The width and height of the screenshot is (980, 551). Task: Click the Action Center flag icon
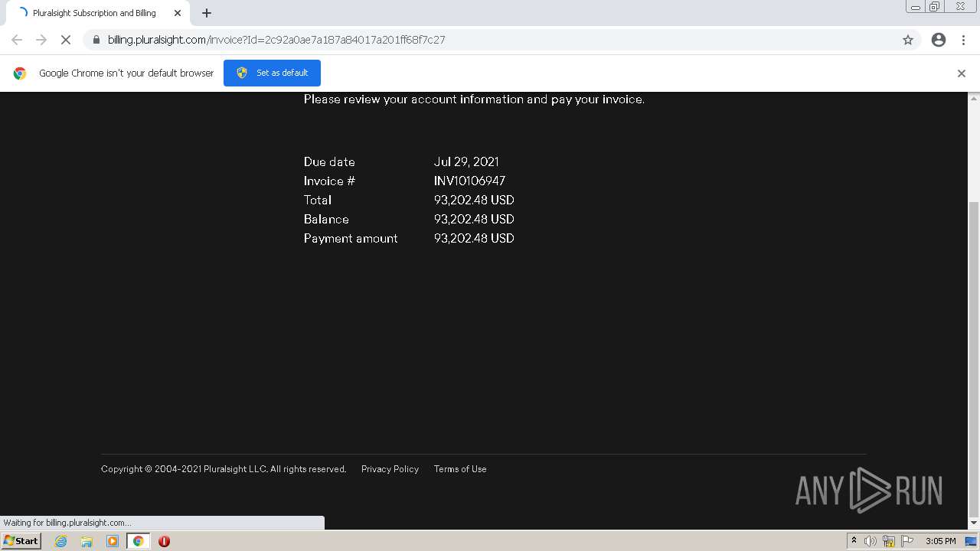click(907, 541)
